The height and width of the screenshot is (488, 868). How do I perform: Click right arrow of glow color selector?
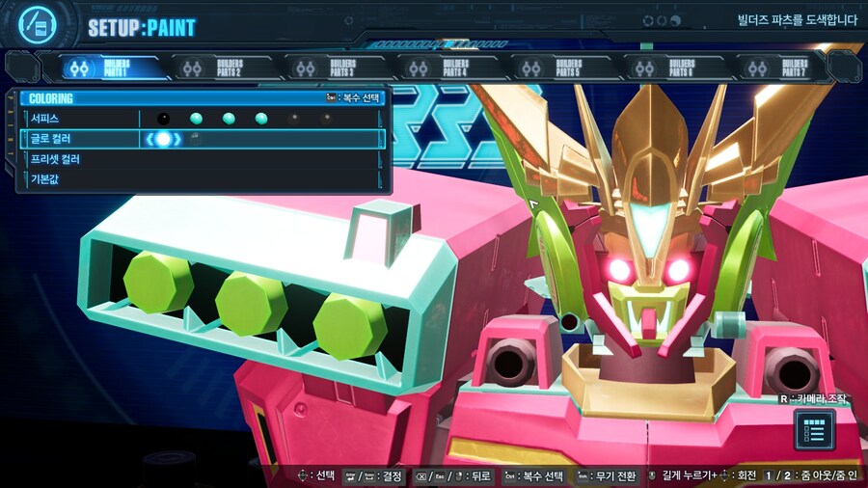coord(177,139)
